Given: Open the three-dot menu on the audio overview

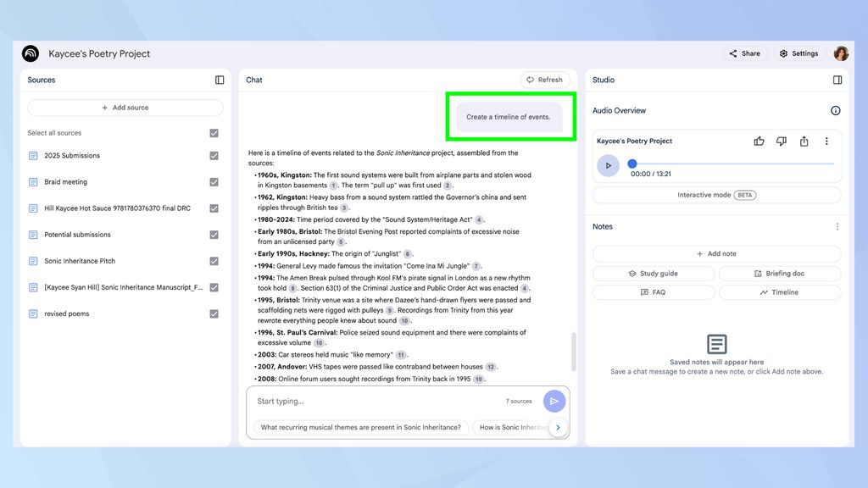Looking at the screenshot, I should tap(826, 141).
